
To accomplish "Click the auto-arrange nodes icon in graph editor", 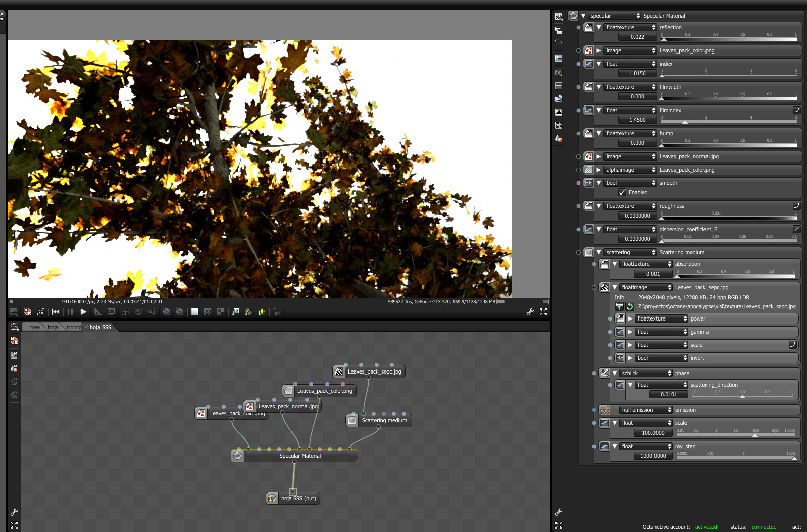I will (14, 327).
